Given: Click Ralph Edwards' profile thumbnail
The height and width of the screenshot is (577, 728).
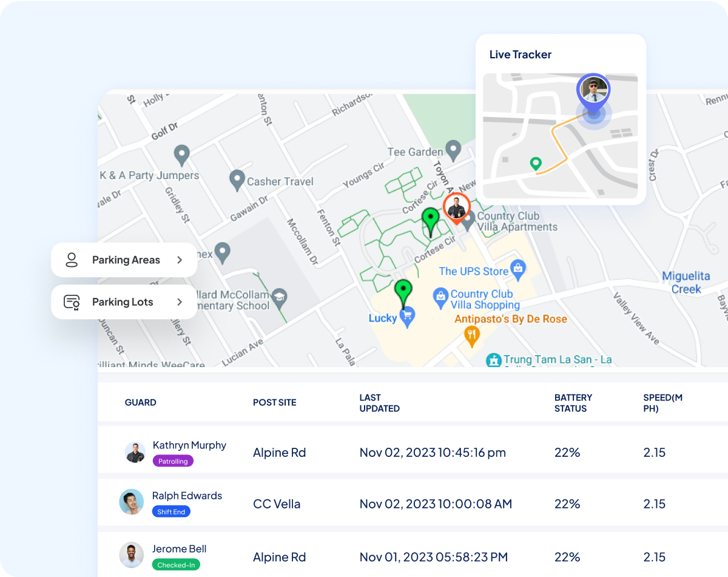Looking at the screenshot, I should coord(132,502).
